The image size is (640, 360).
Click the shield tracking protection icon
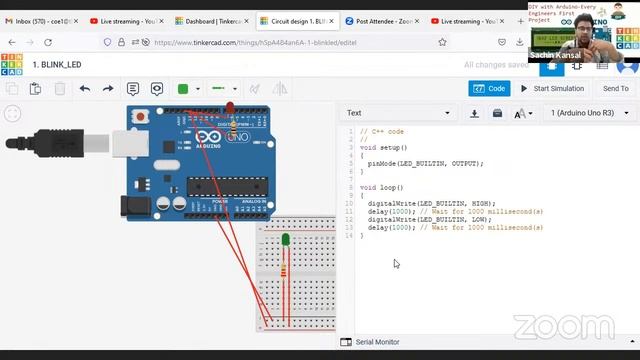(107, 42)
